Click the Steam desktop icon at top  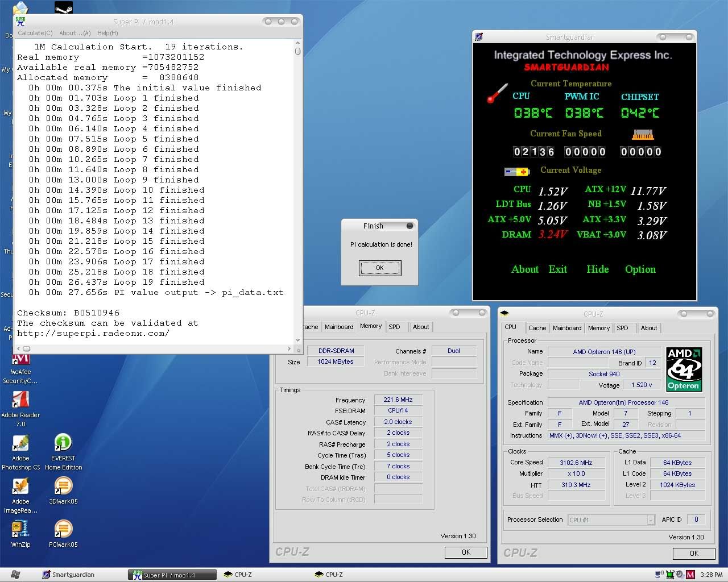(63, 8)
